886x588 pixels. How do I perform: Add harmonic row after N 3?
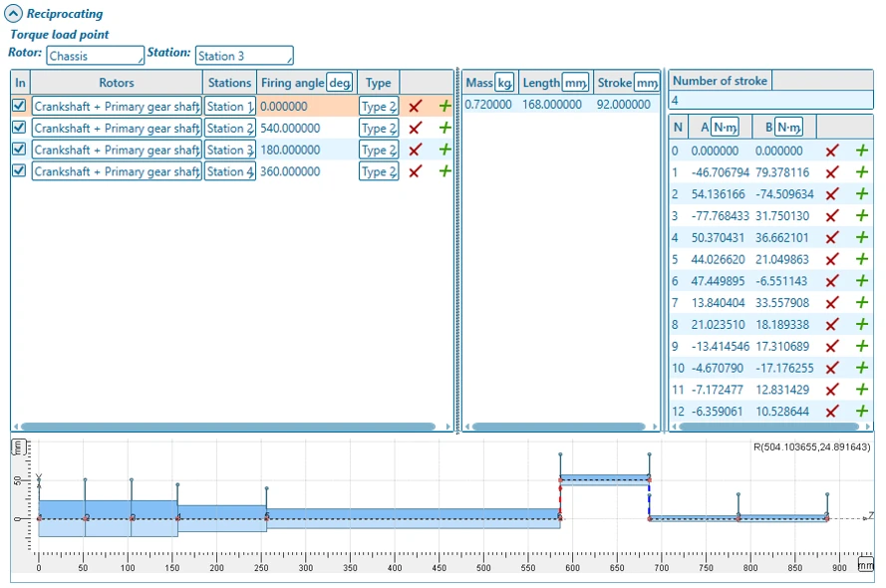(x=862, y=215)
